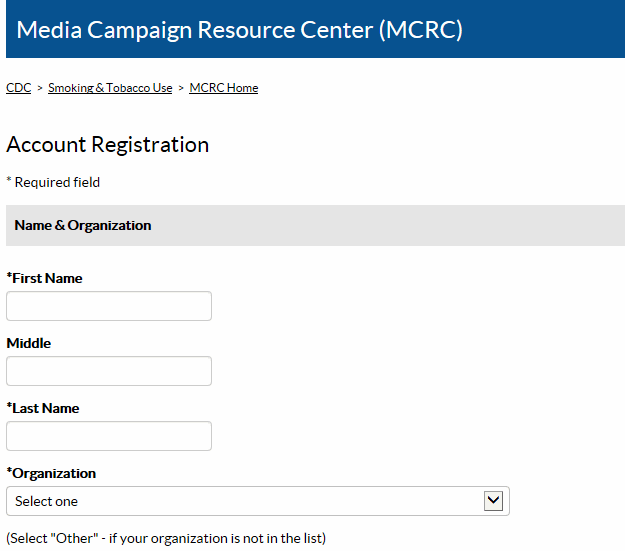Click the "Select one" placeholder text

47,501
